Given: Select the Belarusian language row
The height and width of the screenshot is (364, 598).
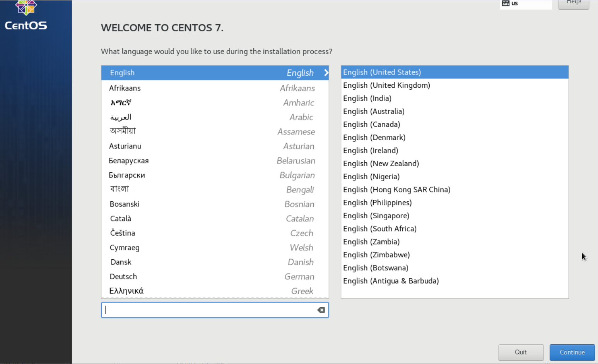Looking at the screenshot, I should (x=215, y=161).
